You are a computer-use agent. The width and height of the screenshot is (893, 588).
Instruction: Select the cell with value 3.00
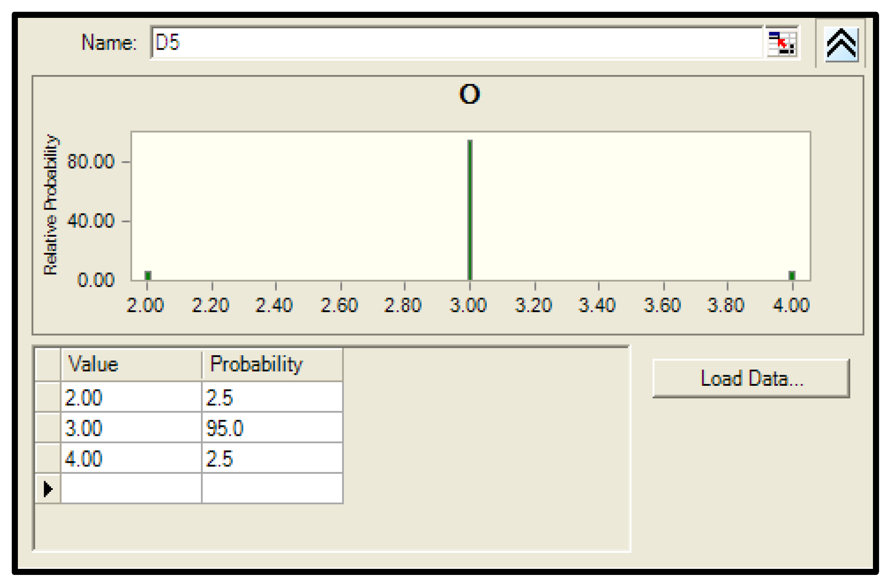[131, 428]
